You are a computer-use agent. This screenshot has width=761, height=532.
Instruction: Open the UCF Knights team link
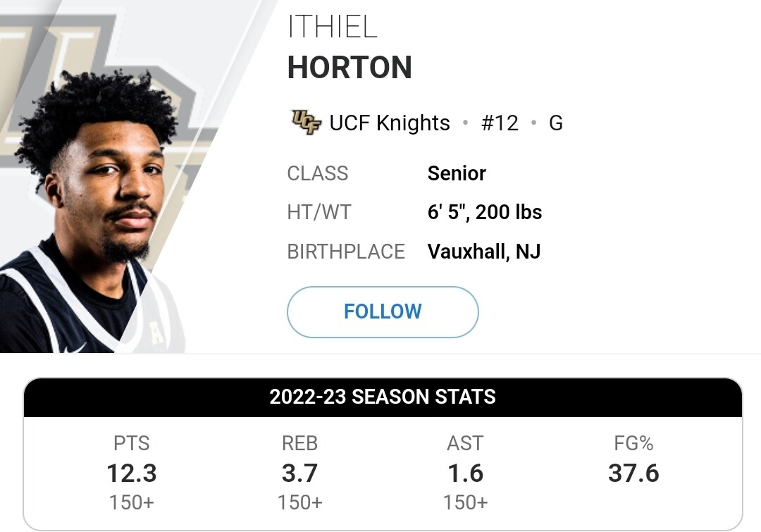(x=390, y=123)
